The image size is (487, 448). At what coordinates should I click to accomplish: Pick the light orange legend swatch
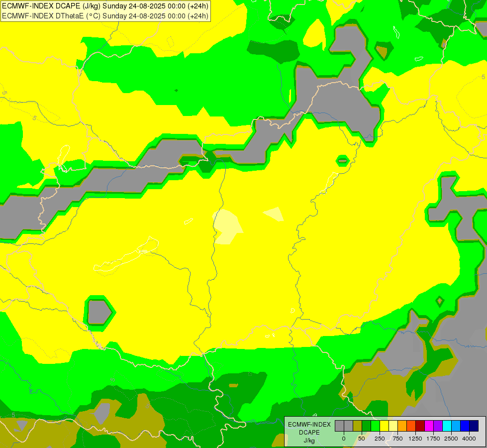[402, 426]
